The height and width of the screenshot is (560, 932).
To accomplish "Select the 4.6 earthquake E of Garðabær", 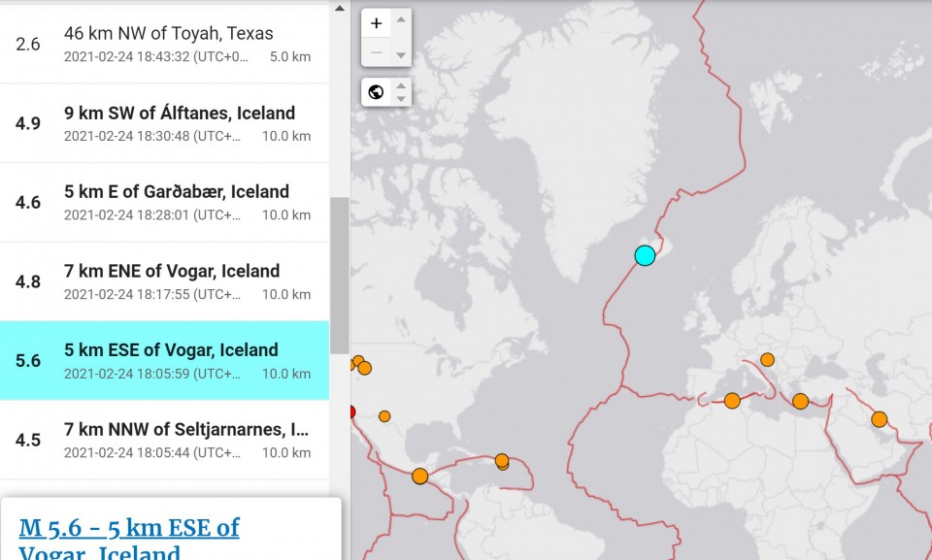I will coord(163,202).
